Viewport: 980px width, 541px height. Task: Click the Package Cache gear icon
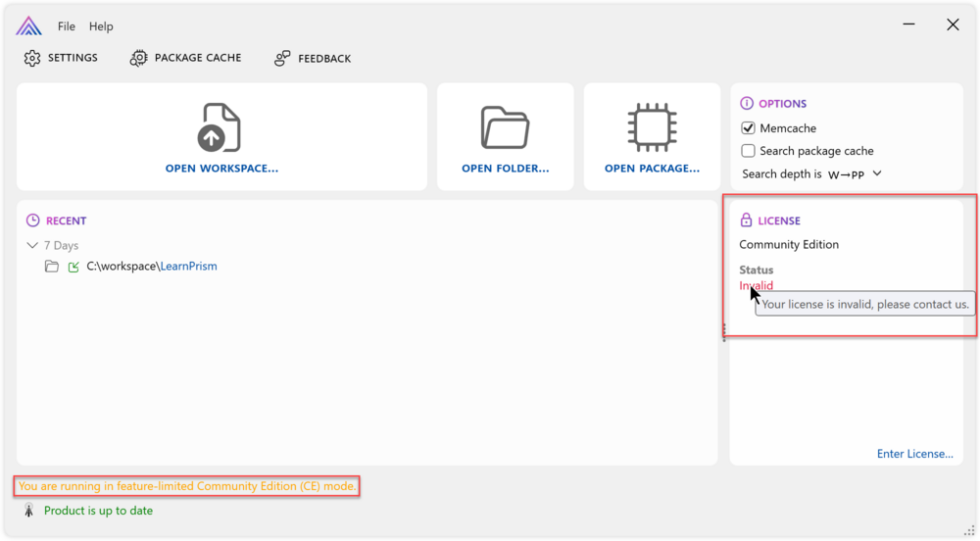pos(138,58)
